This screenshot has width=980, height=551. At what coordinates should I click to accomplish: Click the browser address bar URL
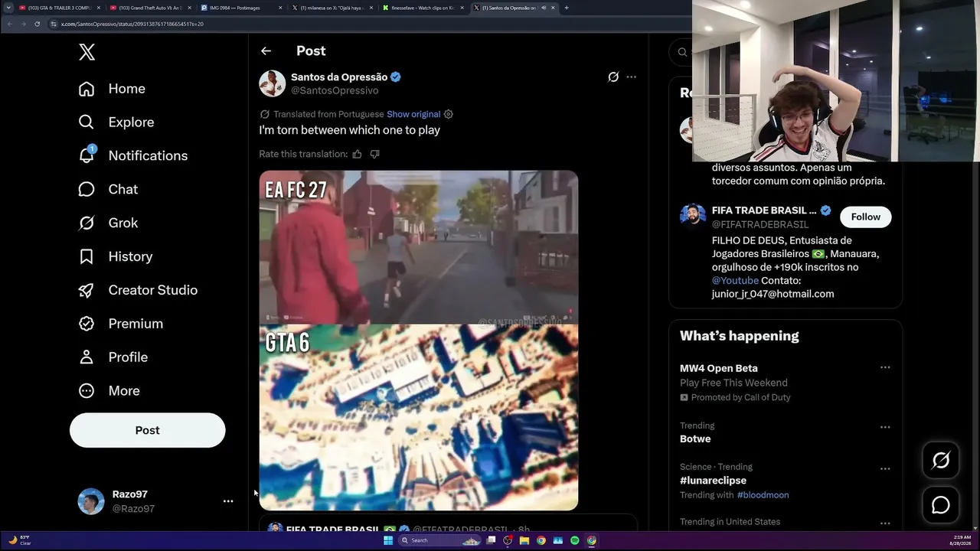pyautogui.click(x=132, y=24)
